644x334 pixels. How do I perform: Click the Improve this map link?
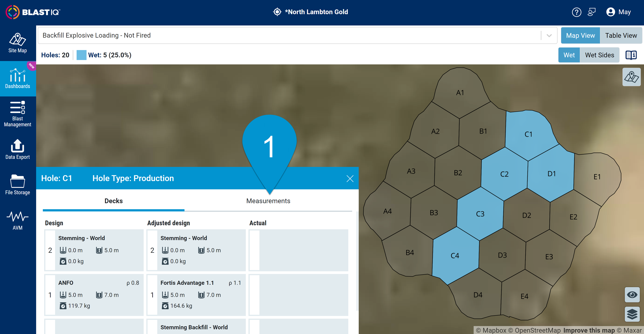coord(589,330)
